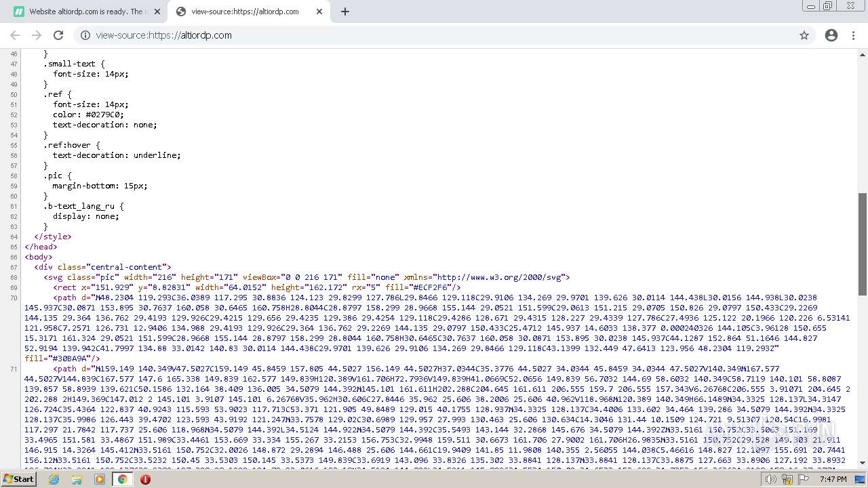Click the '.ref {' selector line
The width and height of the screenshot is (868, 488).
click(58, 94)
